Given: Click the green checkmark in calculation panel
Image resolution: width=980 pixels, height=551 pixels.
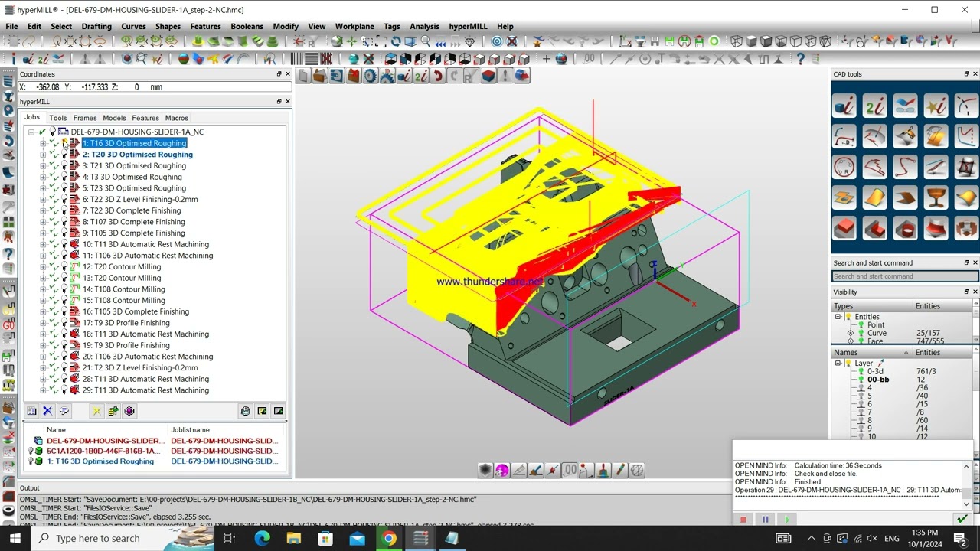Looking at the screenshot, I should point(962,520).
